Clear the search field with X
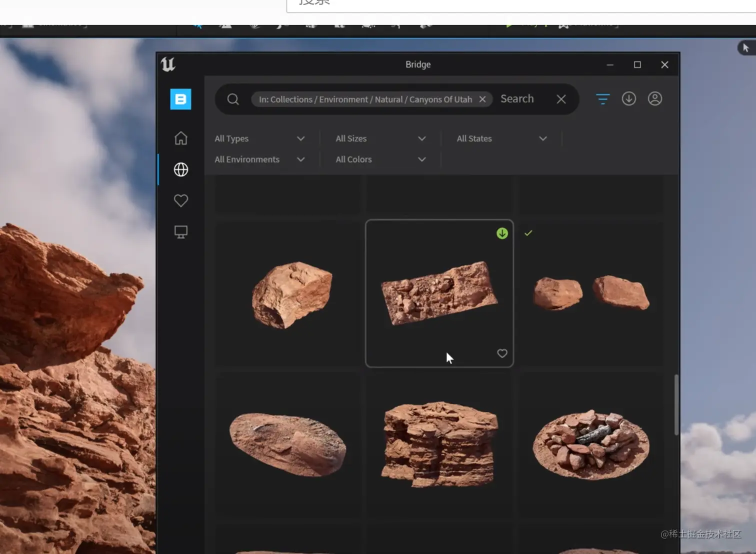The width and height of the screenshot is (756, 554). [x=561, y=99]
